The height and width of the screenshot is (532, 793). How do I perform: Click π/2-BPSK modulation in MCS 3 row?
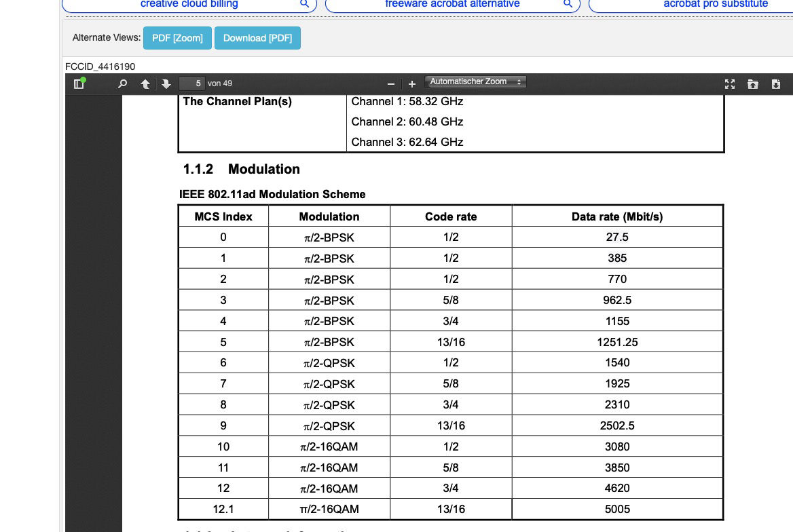click(329, 301)
